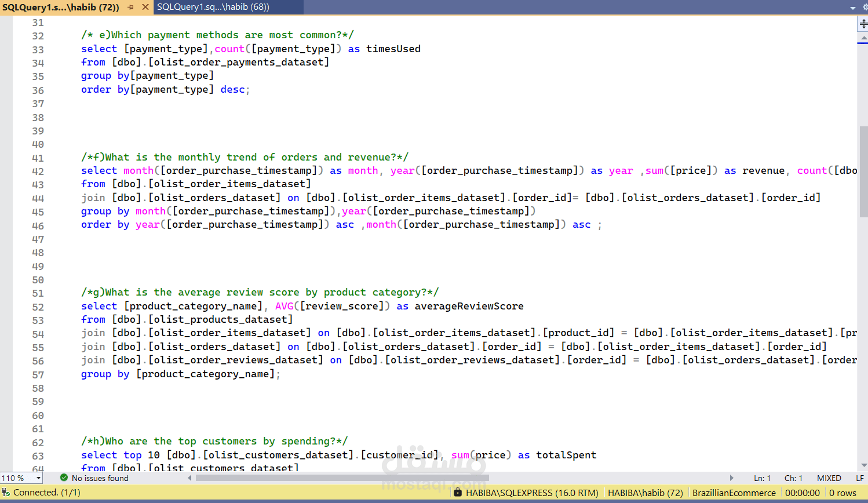Image resolution: width=868 pixels, height=503 pixels.
Task: Open the tab settings gear icon
Action: coord(865,8)
